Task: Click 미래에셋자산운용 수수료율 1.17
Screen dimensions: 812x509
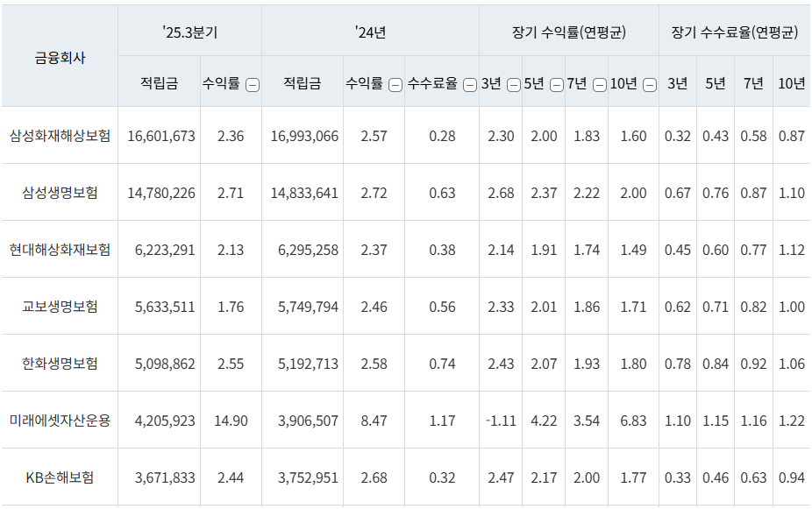Action: 442,421
